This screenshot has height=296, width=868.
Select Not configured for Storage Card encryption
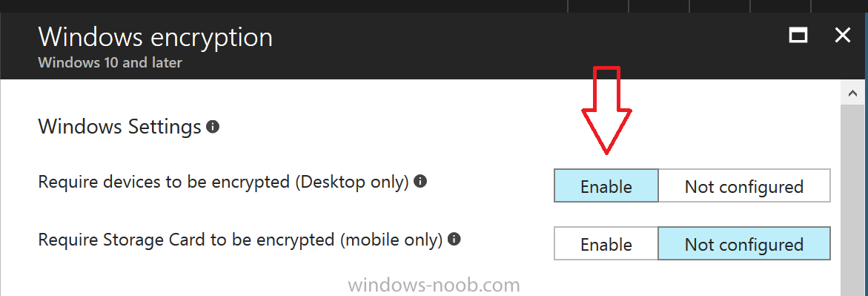point(744,244)
